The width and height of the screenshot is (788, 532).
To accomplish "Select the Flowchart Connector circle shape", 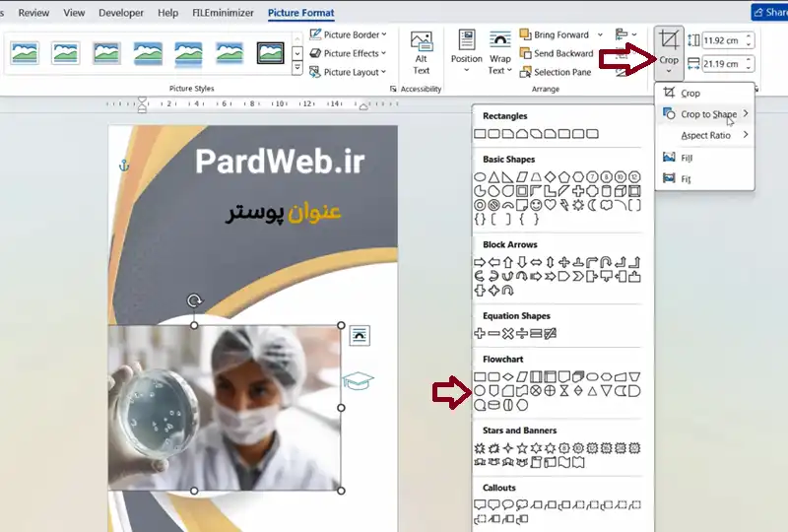I will click(x=480, y=391).
